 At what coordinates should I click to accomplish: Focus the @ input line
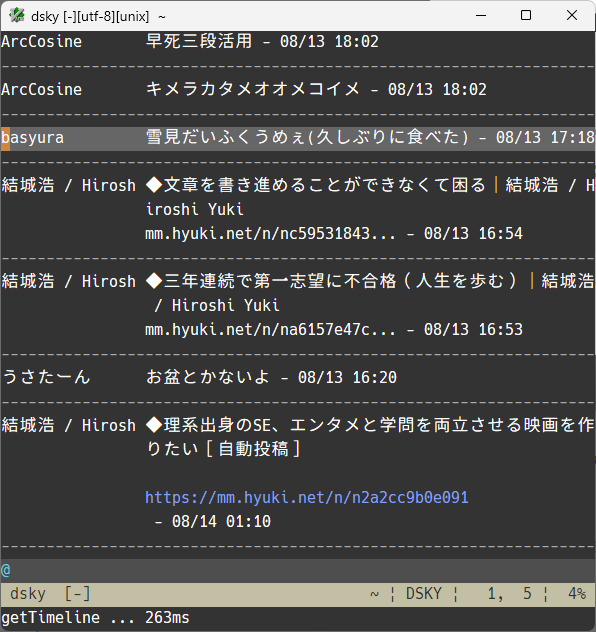(x=298, y=570)
